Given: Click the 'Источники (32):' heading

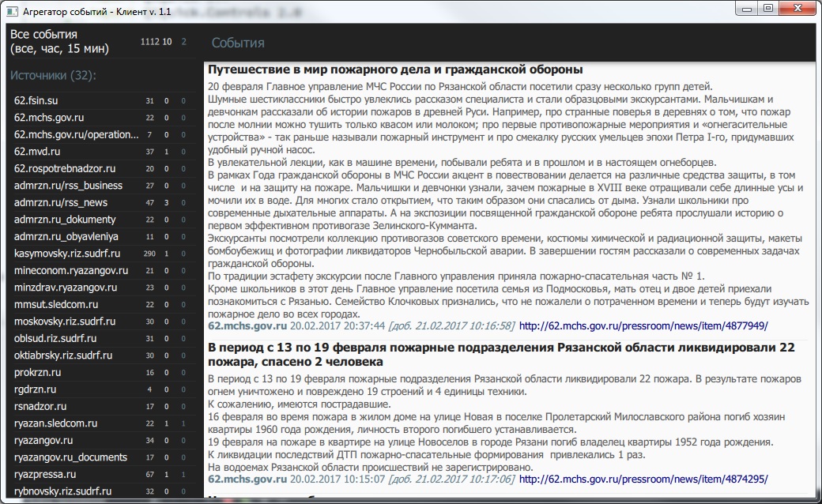Looking at the screenshot, I should [x=53, y=76].
